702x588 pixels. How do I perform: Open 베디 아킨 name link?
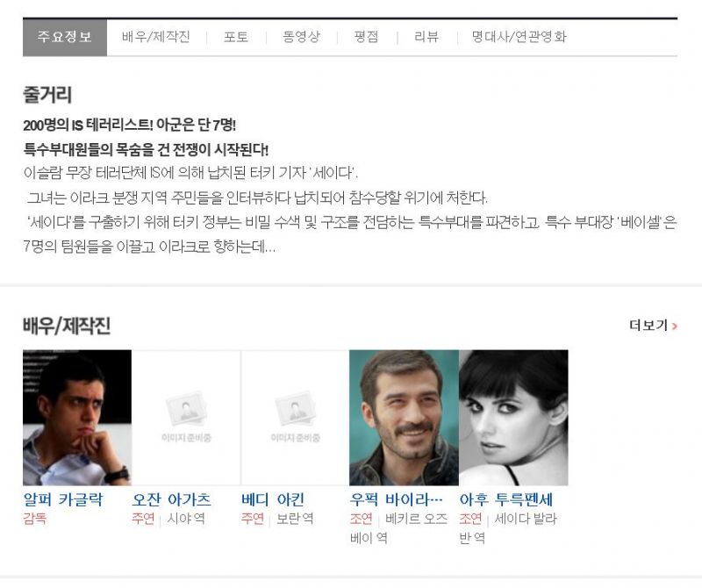(273, 499)
